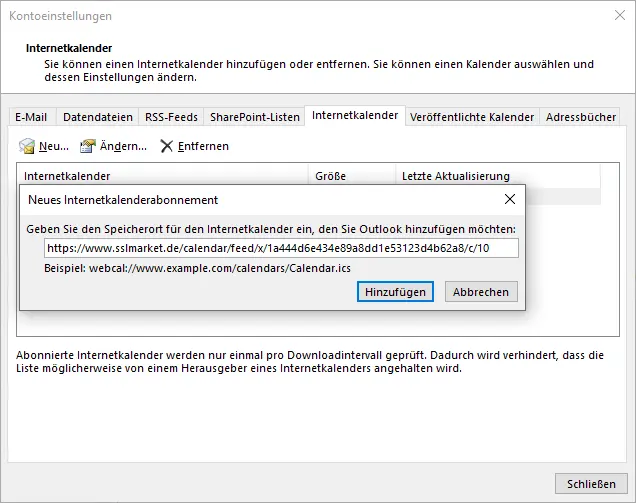Click the Schließen button

coord(591,484)
